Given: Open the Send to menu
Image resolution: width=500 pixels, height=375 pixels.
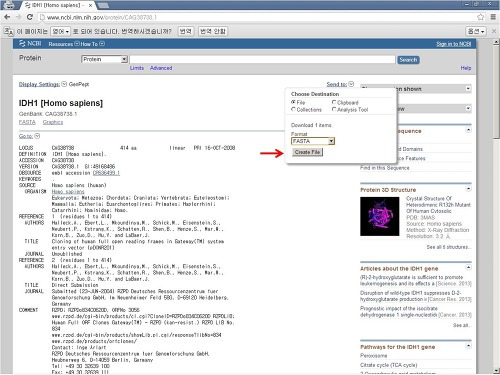Looking at the screenshot, I should pyautogui.click(x=340, y=84).
